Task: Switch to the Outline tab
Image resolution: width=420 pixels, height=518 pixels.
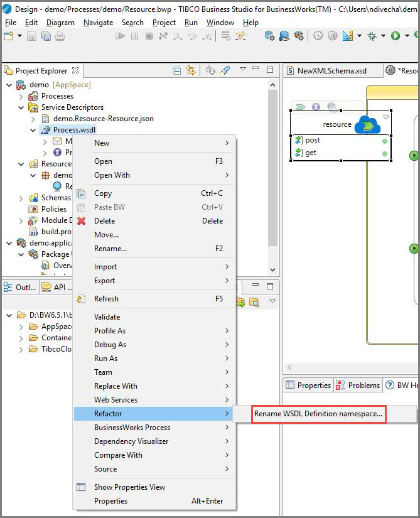Action: point(20,287)
